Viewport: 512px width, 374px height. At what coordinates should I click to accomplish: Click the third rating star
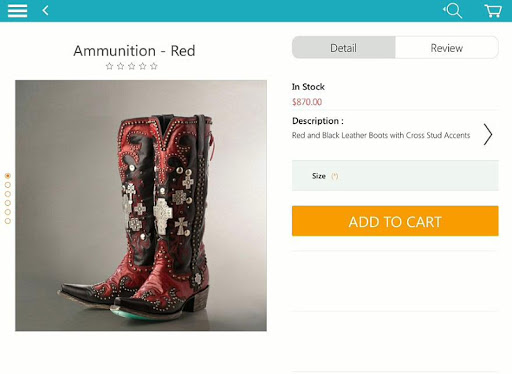(x=132, y=66)
